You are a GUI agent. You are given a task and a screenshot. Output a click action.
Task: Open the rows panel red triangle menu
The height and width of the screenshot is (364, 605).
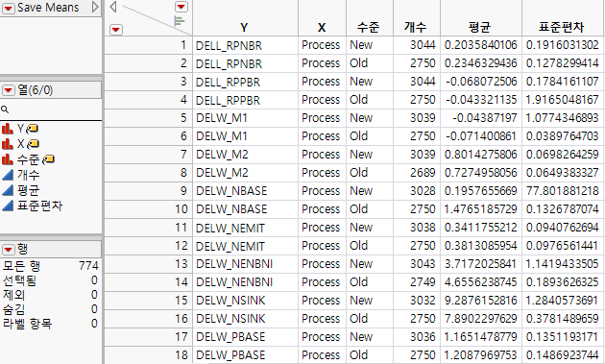8,250
